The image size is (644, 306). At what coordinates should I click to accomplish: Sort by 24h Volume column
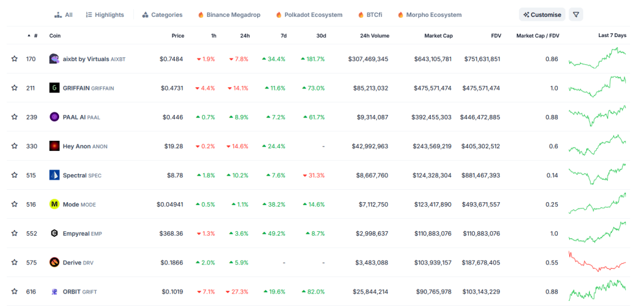pyautogui.click(x=374, y=36)
